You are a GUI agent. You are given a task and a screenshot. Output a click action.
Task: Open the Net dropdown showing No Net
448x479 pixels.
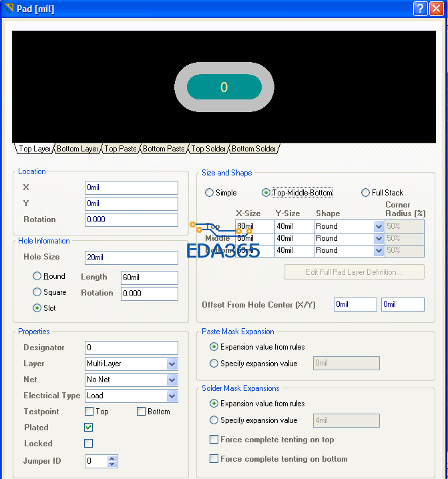click(172, 380)
